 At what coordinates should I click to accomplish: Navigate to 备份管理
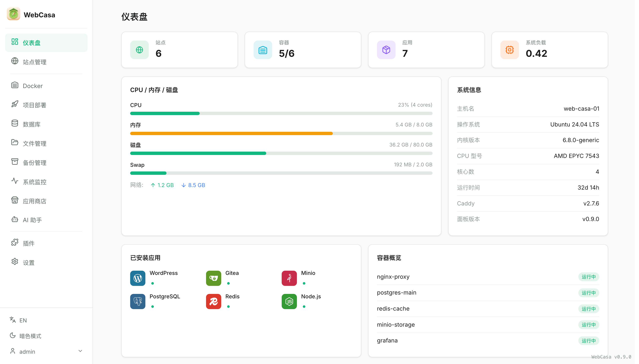point(46,163)
